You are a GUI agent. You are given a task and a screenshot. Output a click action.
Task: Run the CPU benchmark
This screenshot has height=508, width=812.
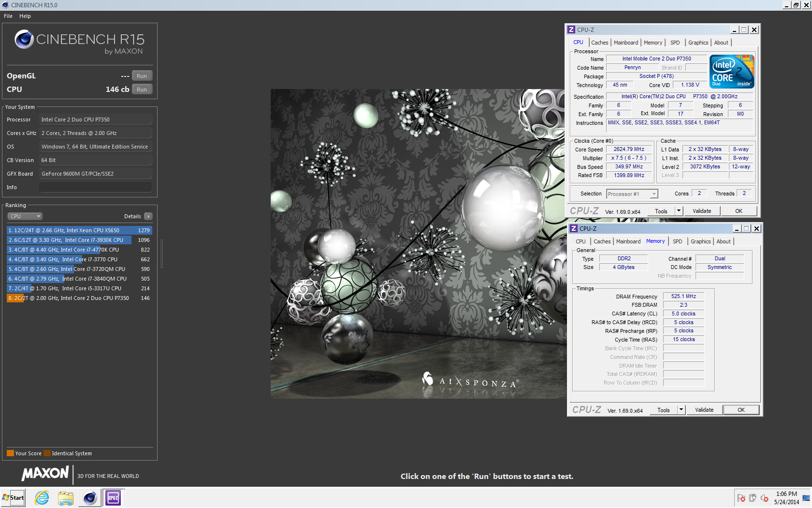(x=142, y=90)
